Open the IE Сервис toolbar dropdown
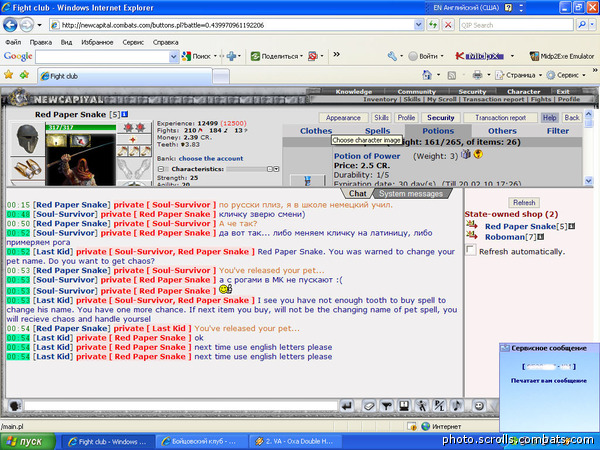Screen dimensions: 600x450 566,75
